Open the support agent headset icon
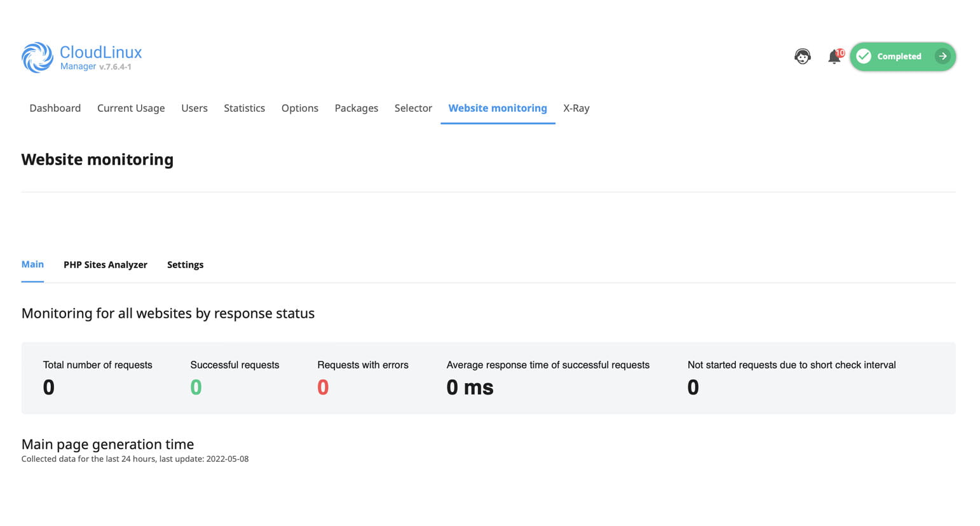Viewport: 980px width, 526px height. pos(802,57)
